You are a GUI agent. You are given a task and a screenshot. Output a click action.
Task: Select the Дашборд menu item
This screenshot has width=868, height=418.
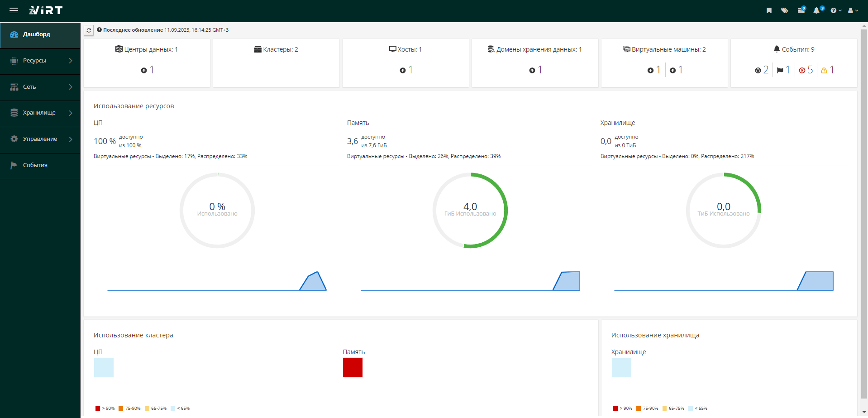click(x=40, y=35)
